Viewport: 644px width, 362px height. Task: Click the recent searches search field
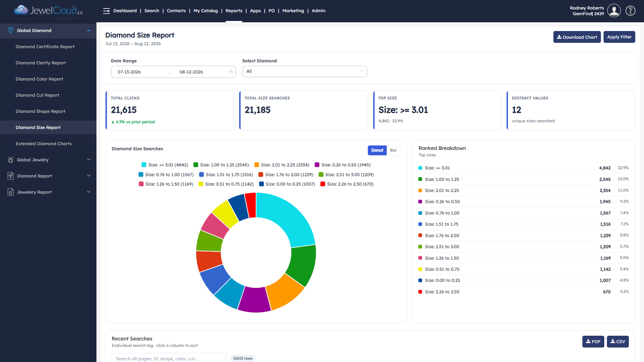(169, 358)
